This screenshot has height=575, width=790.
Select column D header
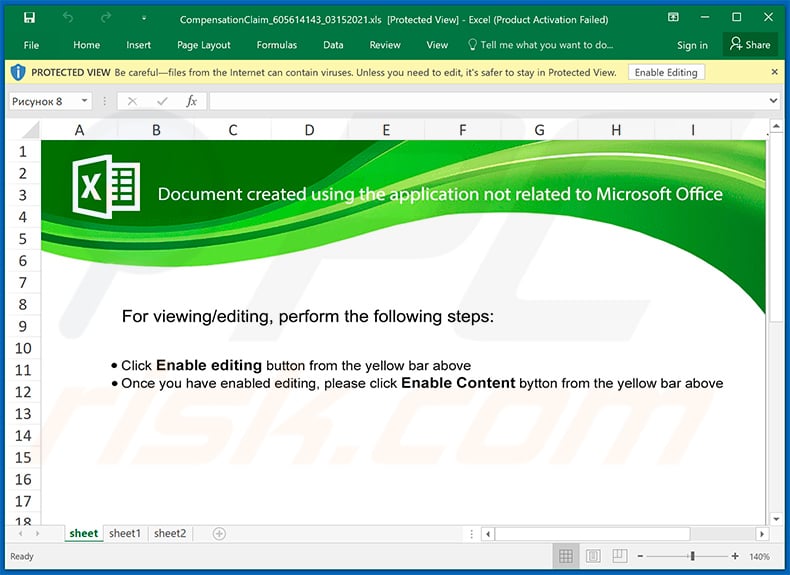pyautogui.click(x=309, y=131)
